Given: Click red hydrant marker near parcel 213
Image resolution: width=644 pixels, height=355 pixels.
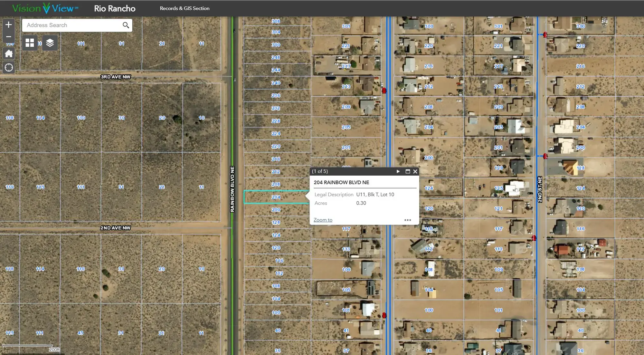Looking at the screenshot, I should click(x=384, y=91).
